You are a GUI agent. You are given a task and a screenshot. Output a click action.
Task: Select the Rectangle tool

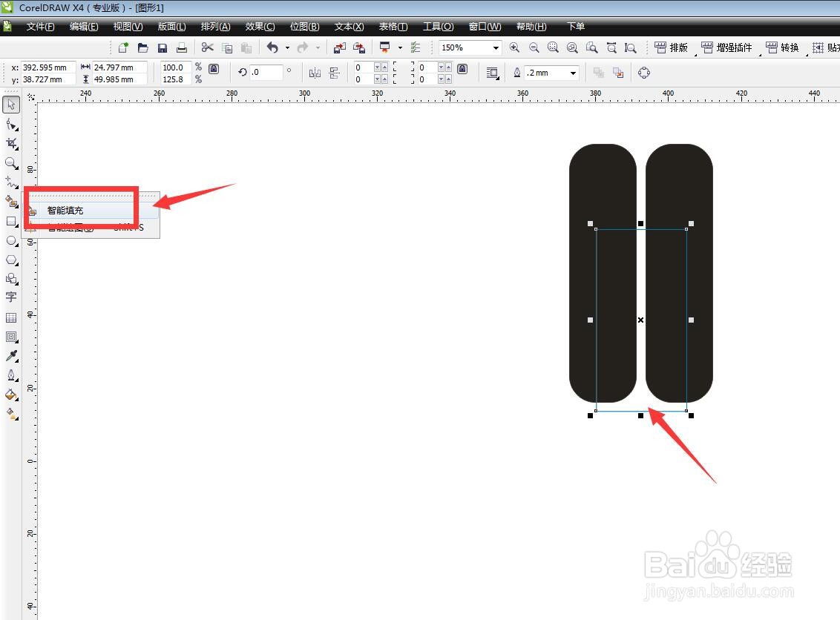pos(11,221)
